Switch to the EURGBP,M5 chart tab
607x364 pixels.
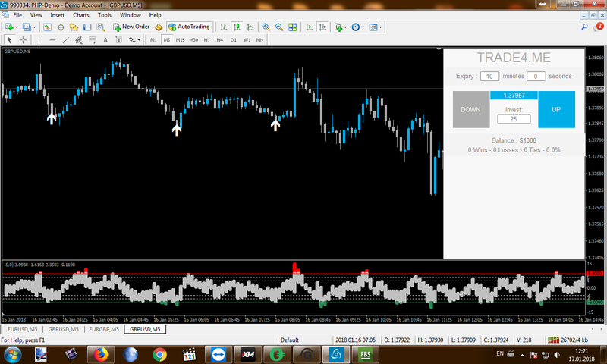click(x=104, y=329)
